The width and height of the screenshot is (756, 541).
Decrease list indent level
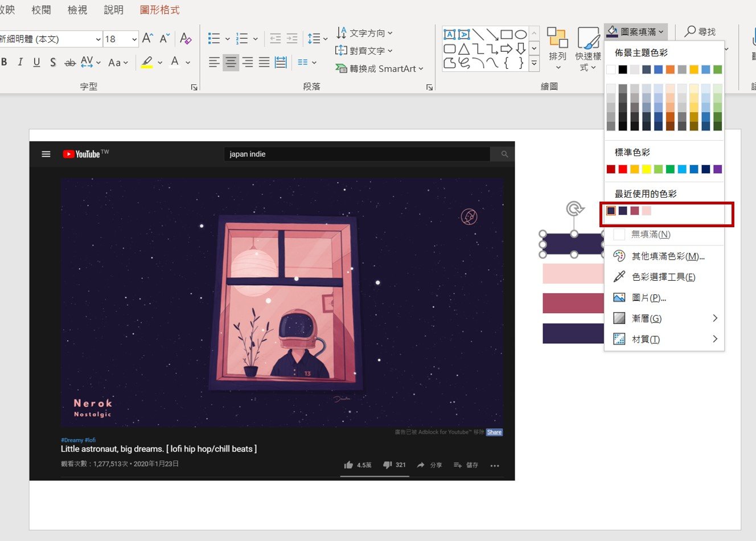pyautogui.click(x=276, y=38)
